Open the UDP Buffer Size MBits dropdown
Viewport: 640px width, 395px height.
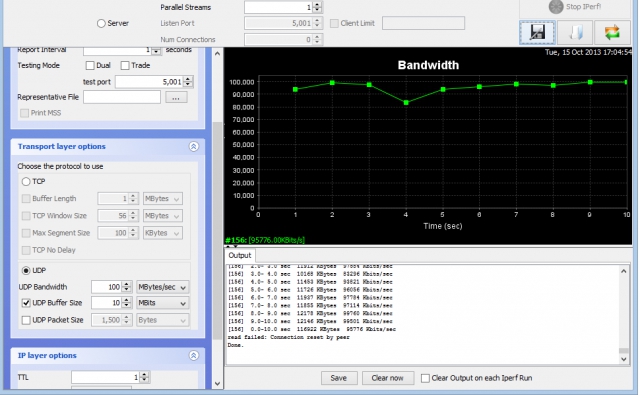pos(163,303)
